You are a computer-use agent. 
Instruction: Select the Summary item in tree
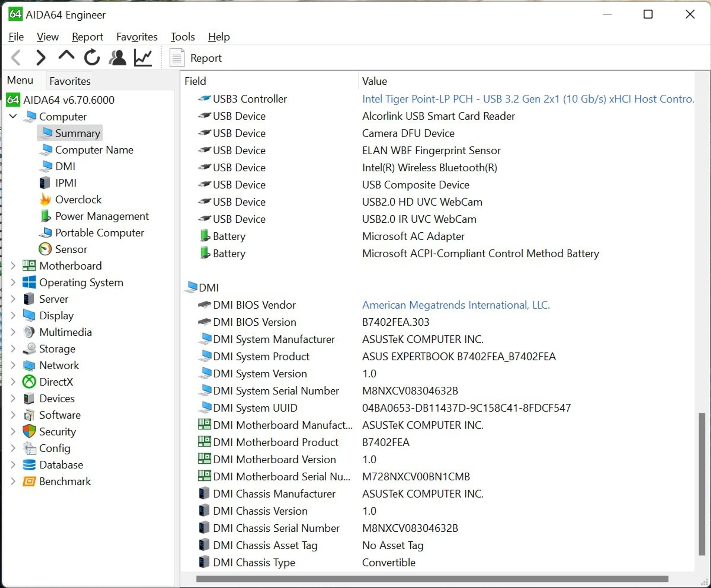pos(70,133)
